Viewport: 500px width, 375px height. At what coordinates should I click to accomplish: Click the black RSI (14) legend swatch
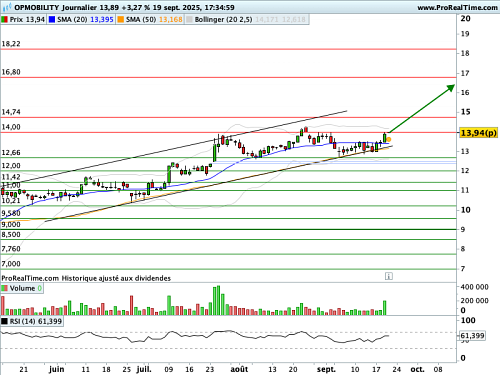5,321
